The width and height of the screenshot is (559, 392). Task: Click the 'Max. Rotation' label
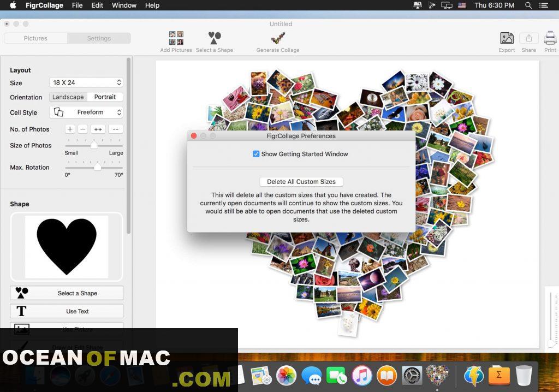tap(29, 167)
